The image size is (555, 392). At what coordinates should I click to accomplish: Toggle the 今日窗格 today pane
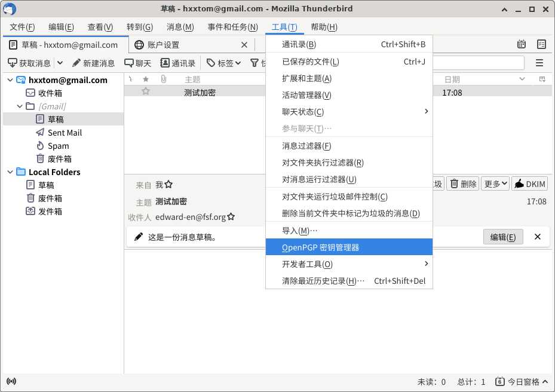(522, 381)
